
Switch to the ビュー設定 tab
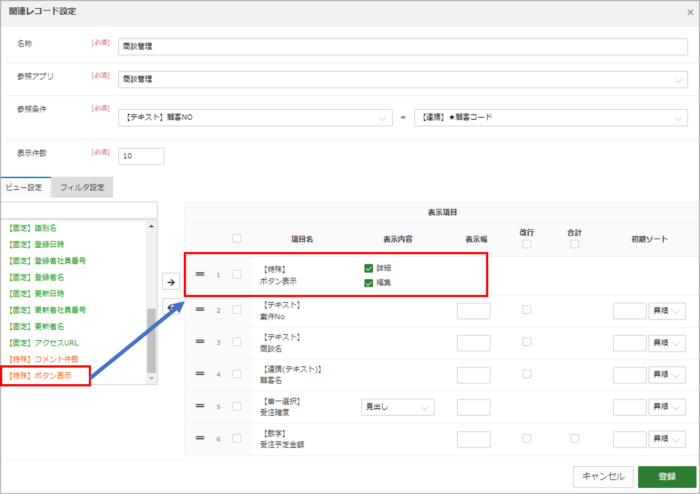click(x=25, y=187)
